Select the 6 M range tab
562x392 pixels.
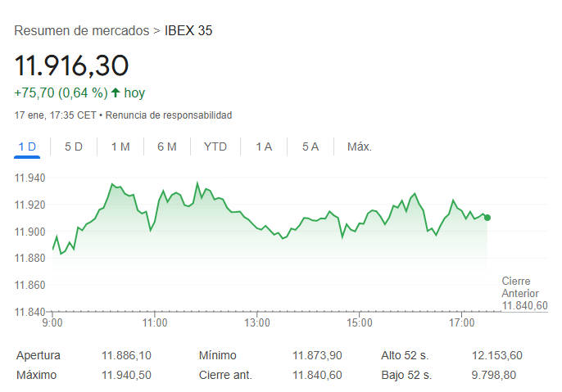[x=167, y=146]
